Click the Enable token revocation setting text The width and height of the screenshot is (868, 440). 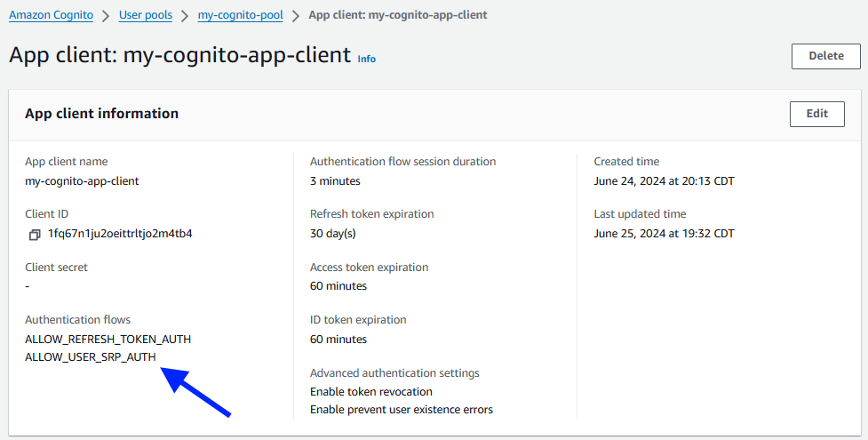click(x=370, y=392)
